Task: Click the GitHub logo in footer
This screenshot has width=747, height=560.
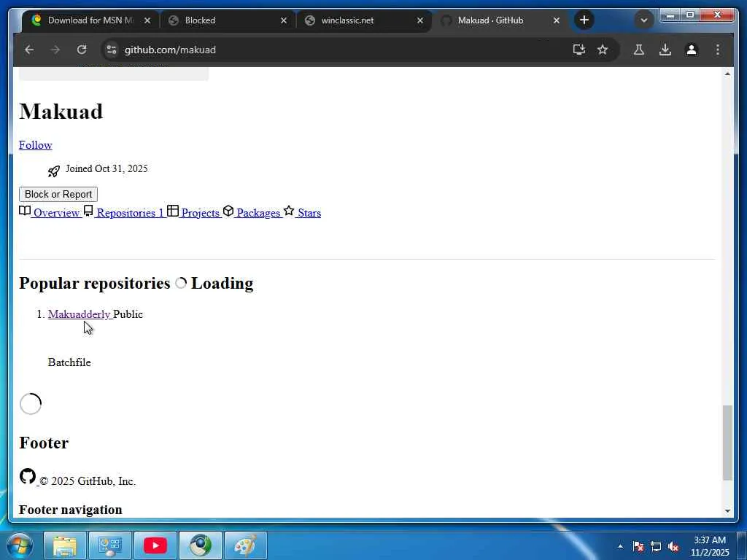Action: (28, 477)
